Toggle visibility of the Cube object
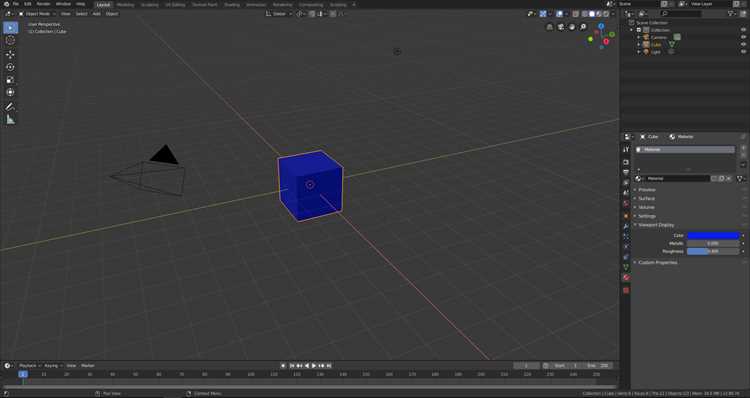 pos(743,44)
